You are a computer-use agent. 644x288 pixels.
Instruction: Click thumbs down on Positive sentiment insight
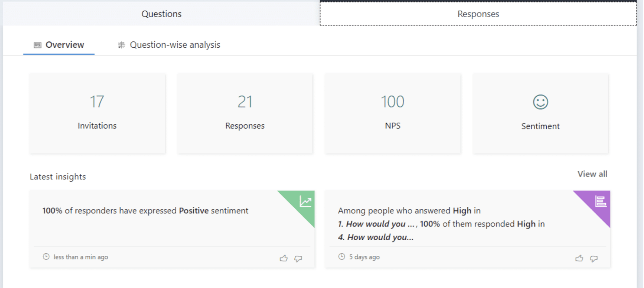tap(298, 259)
